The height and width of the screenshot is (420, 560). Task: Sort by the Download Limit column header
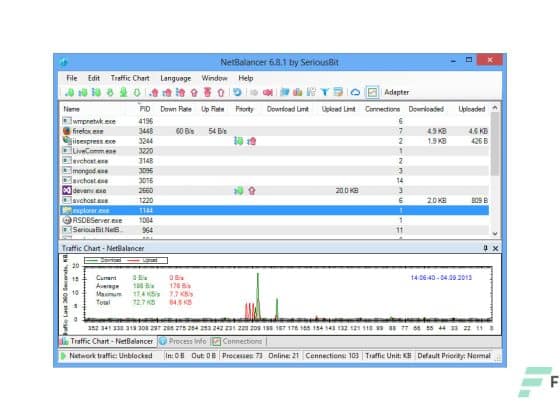[288, 109]
